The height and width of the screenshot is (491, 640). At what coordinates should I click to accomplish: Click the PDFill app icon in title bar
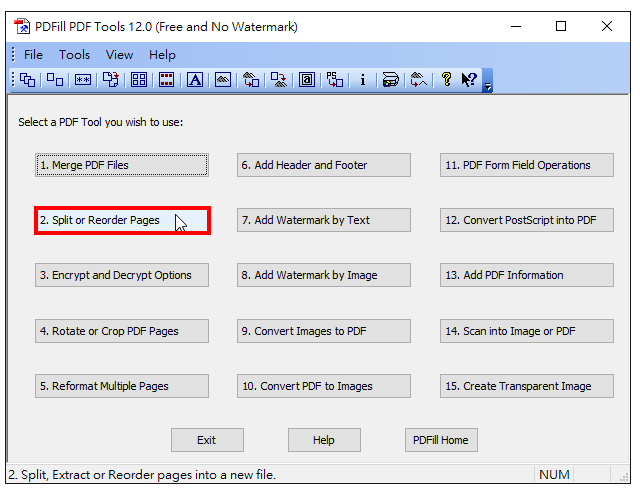point(22,27)
